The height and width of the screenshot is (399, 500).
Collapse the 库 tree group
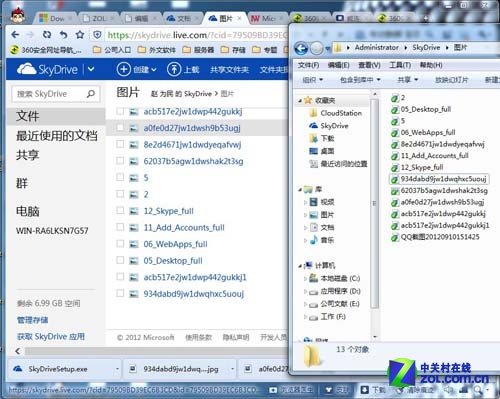point(300,190)
